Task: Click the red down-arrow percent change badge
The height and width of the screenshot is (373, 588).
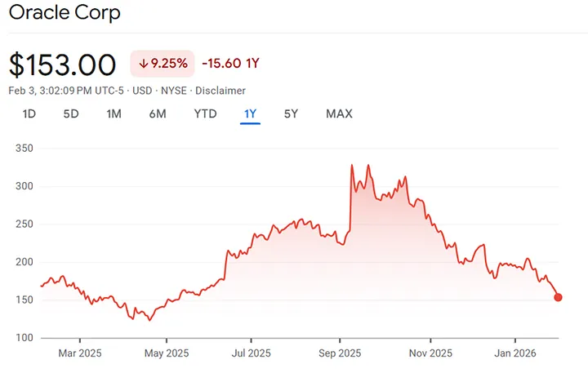Action: click(163, 63)
